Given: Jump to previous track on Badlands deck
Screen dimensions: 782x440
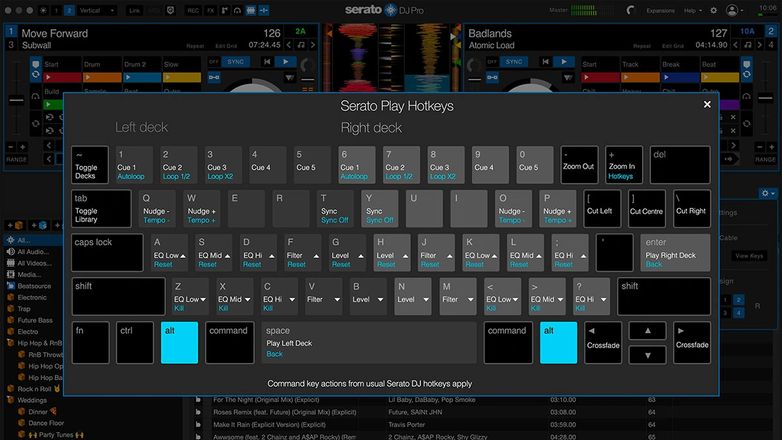Looking at the screenshot, I should pos(546,62).
